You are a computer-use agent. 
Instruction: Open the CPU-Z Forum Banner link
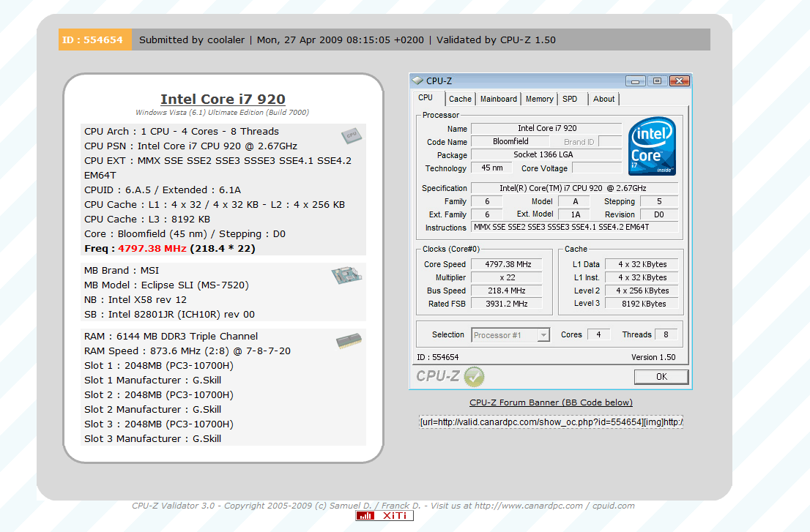(x=551, y=402)
